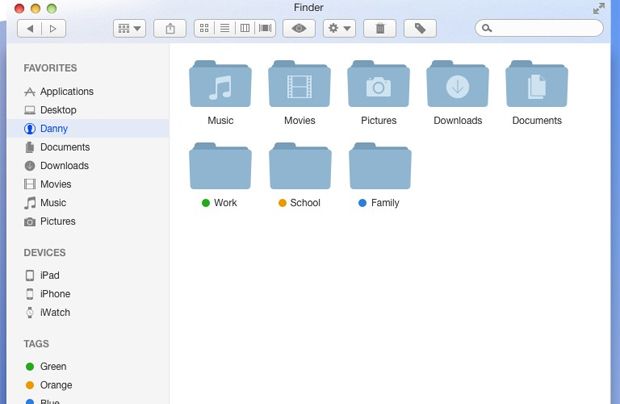620x404 pixels.
Task: Click the Tags section header
Action: click(36, 344)
